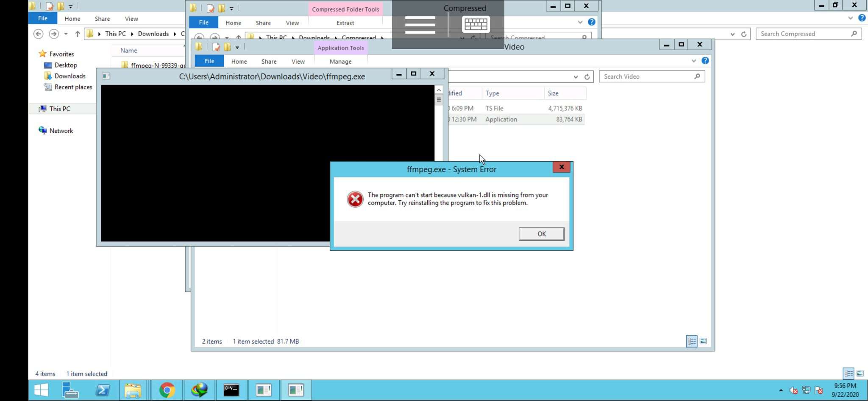Open help in the backmost Explorer window
Image resolution: width=868 pixels, height=401 pixels.
[862, 18]
